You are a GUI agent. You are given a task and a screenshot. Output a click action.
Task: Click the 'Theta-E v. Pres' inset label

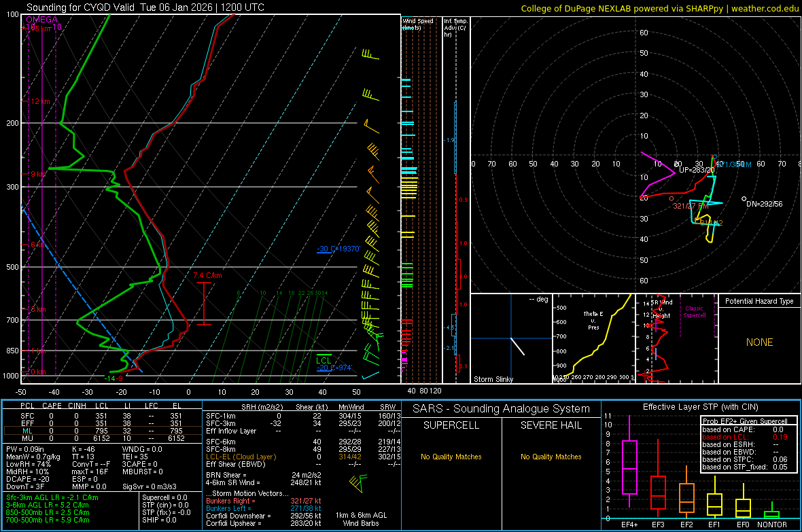tap(593, 320)
